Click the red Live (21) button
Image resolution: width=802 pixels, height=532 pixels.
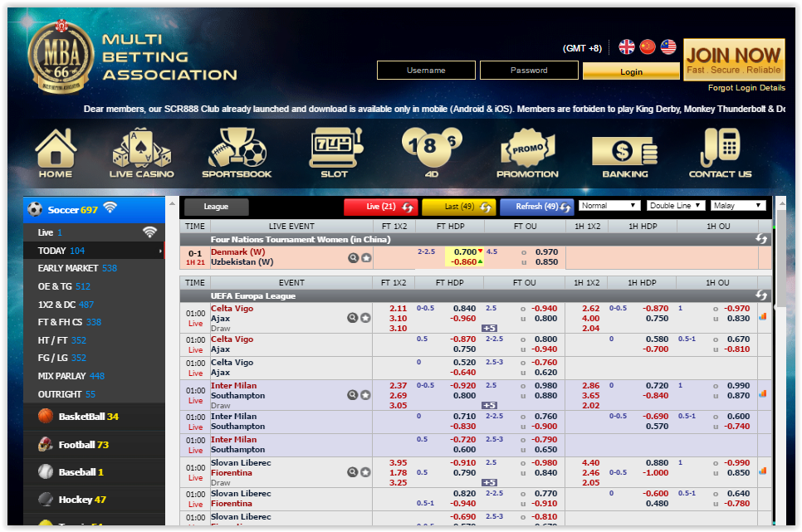point(381,207)
